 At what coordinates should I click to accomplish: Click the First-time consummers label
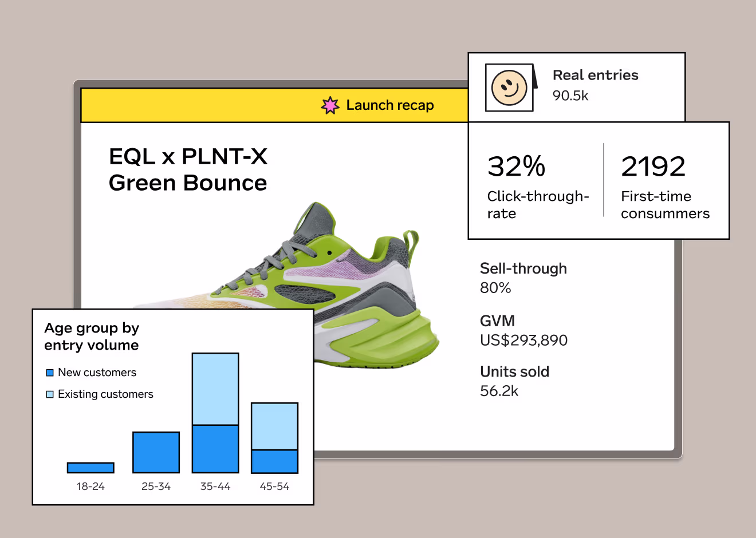[x=666, y=205]
